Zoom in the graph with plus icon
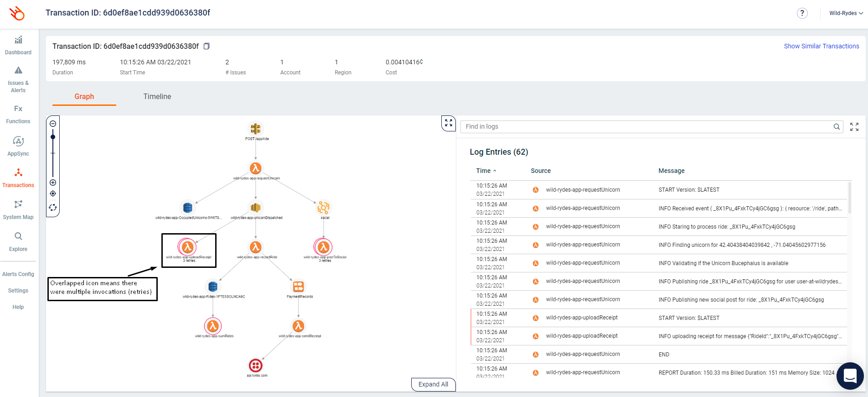 pyautogui.click(x=53, y=183)
